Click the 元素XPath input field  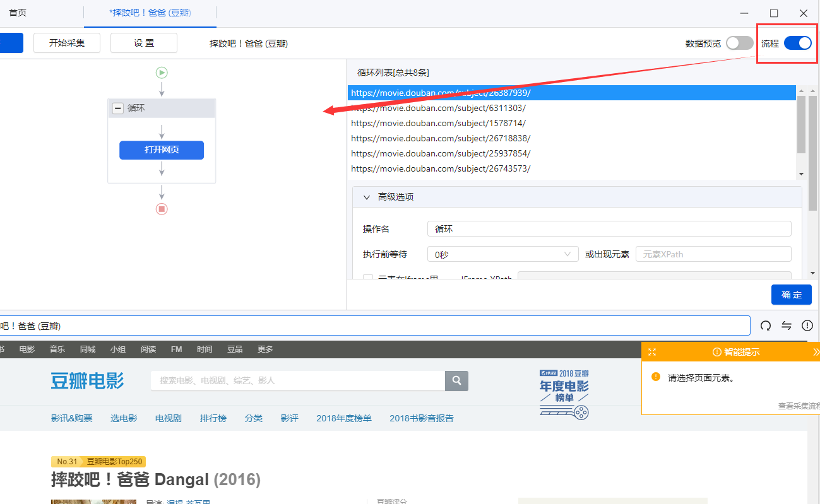tap(713, 254)
